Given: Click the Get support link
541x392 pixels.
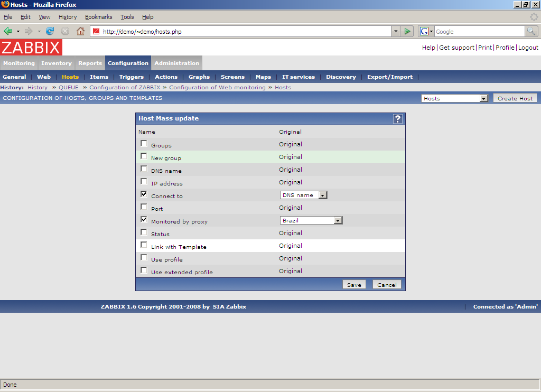Looking at the screenshot, I should click(x=457, y=48).
